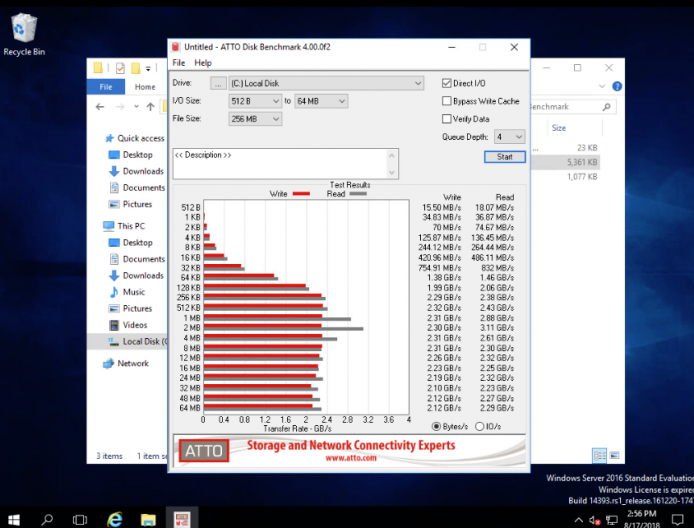Select Videos under This PC
The image size is (694, 528).
pos(128,325)
